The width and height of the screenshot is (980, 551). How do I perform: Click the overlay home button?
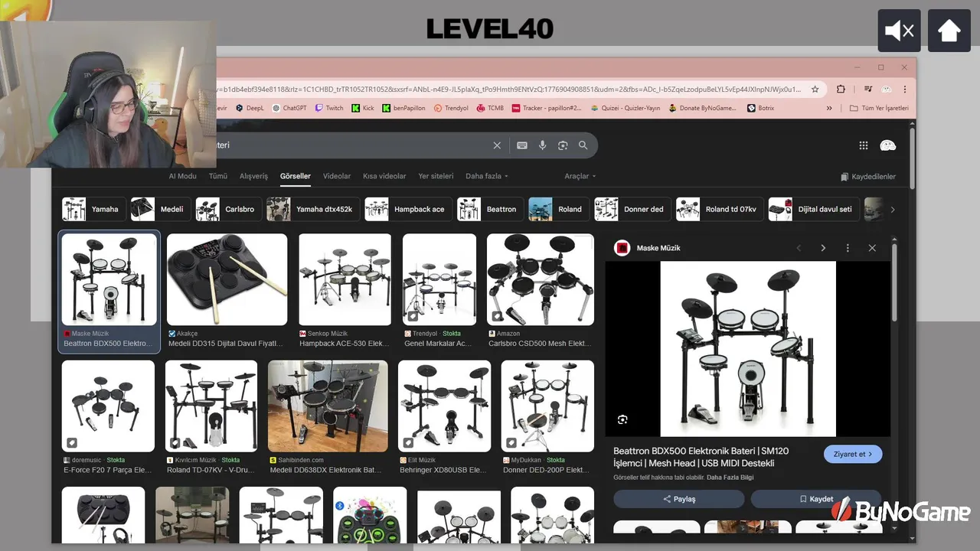click(x=949, y=31)
